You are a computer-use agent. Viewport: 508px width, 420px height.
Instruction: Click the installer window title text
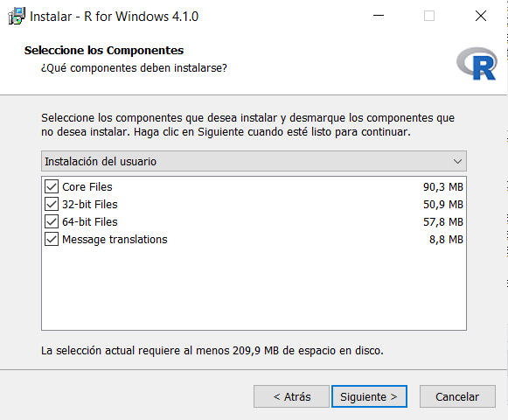pyautogui.click(x=114, y=17)
